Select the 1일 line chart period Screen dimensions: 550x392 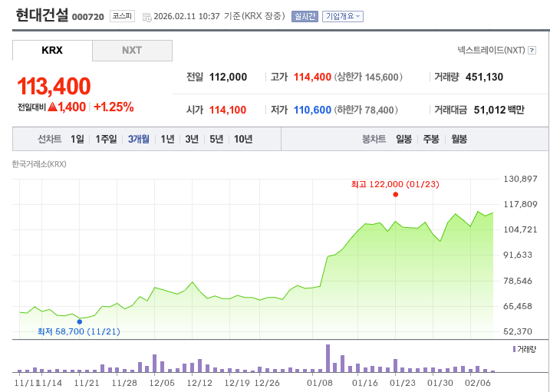pyautogui.click(x=77, y=139)
